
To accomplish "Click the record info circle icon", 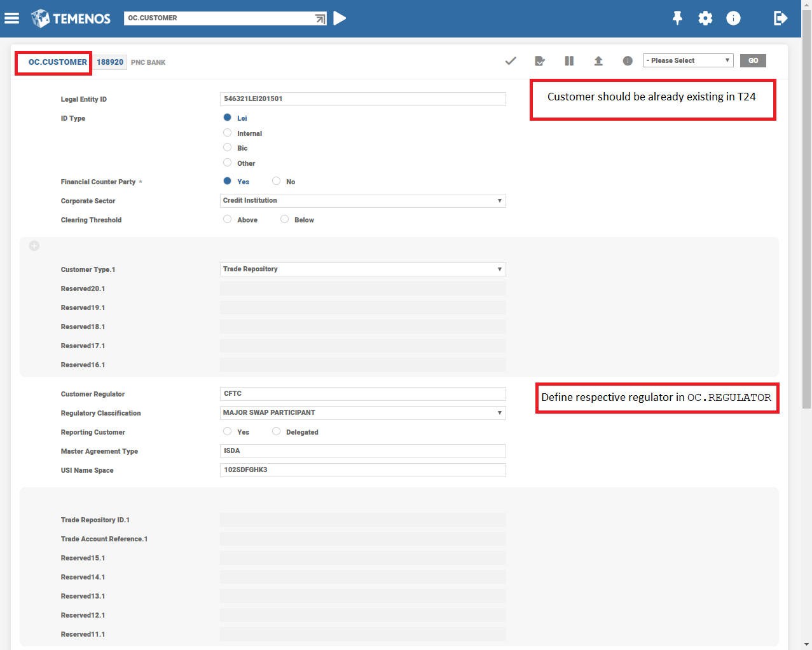I will pos(628,61).
